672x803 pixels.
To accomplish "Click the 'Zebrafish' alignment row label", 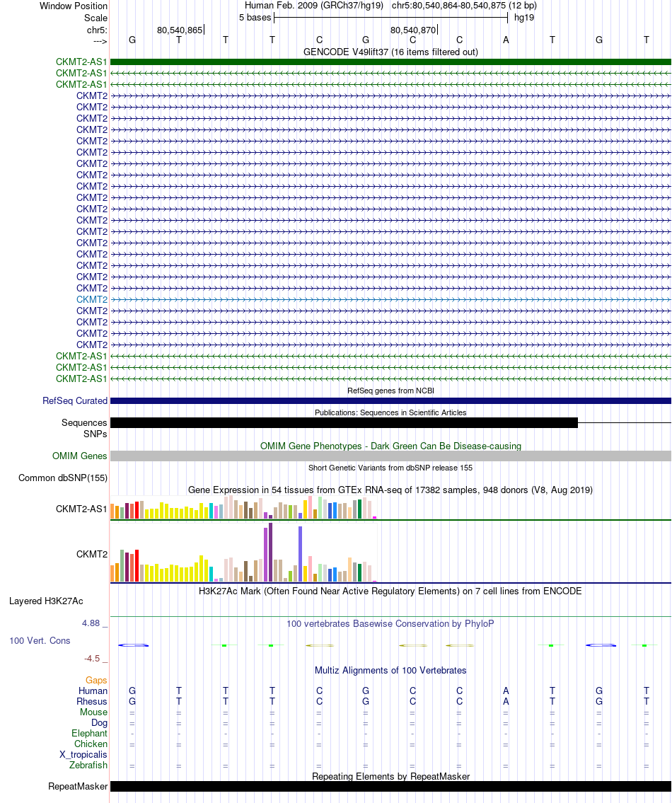I will pyautogui.click(x=88, y=765).
